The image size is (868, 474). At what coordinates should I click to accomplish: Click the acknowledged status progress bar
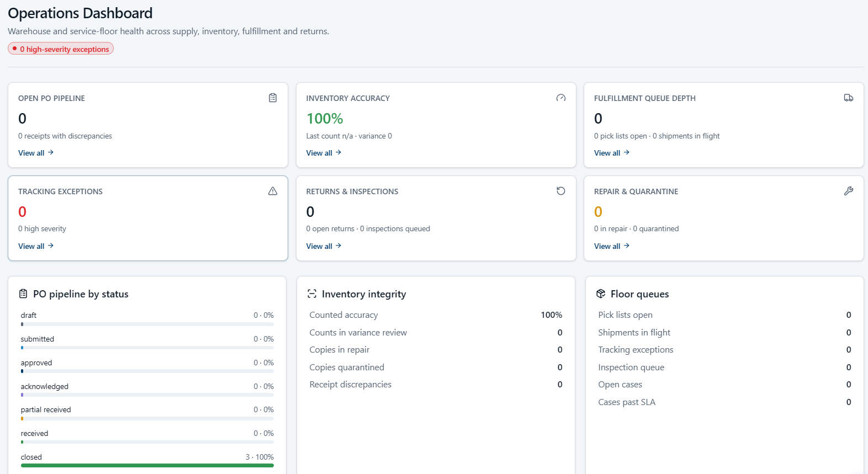pyautogui.click(x=147, y=395)
